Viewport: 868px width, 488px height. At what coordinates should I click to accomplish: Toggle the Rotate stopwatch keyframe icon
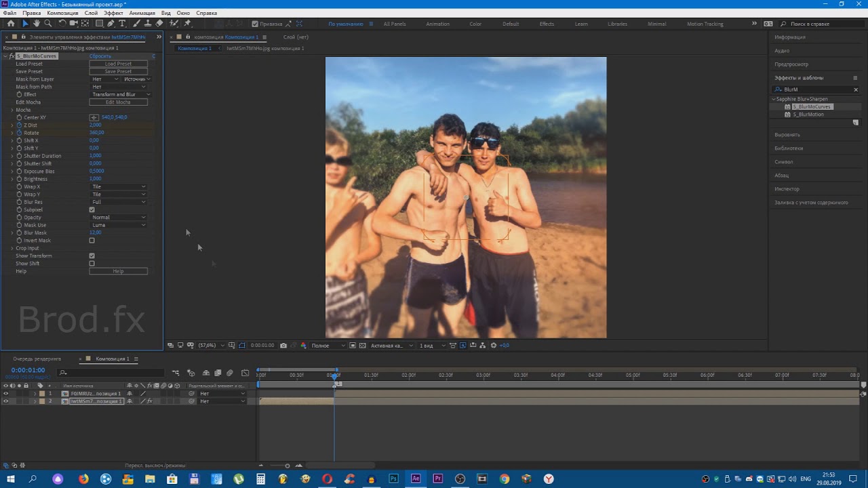pyautogui.click(x=19, y=133)
